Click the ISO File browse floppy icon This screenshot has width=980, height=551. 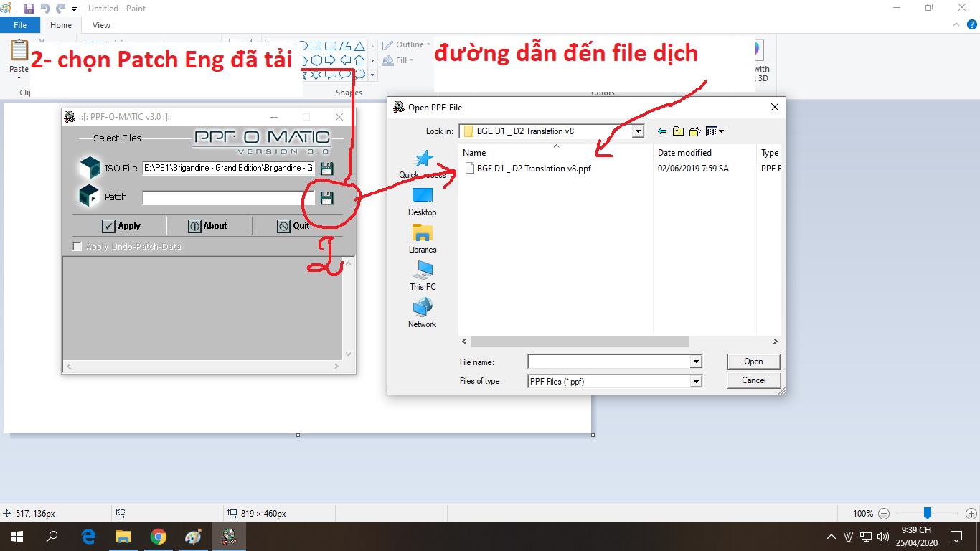pyautogui.click(x=326, y=169)
